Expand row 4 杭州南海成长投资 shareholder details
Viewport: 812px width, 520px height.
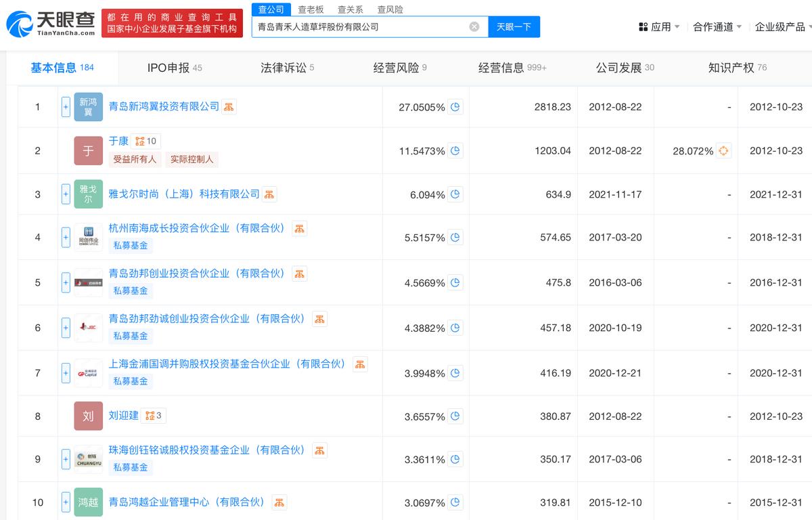[x=66, y=238]
